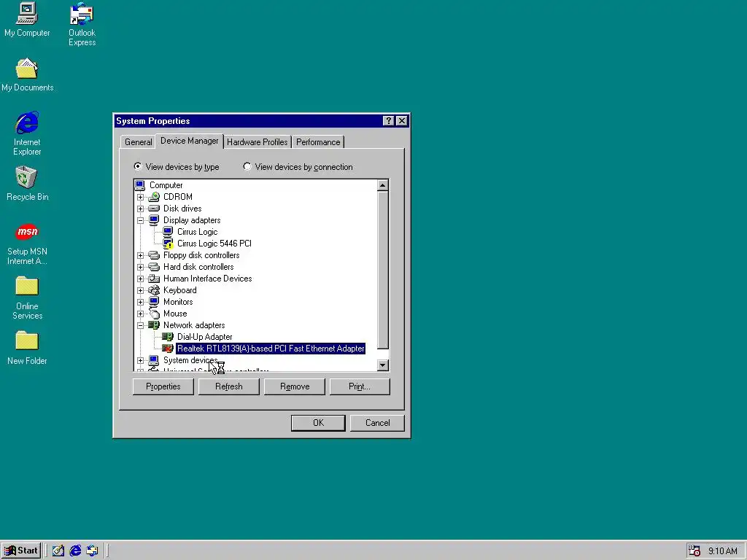The width and height of the screenshot is (747, 560).
Task: Expand the Disk drives branch
Action: tap(140, 209)
